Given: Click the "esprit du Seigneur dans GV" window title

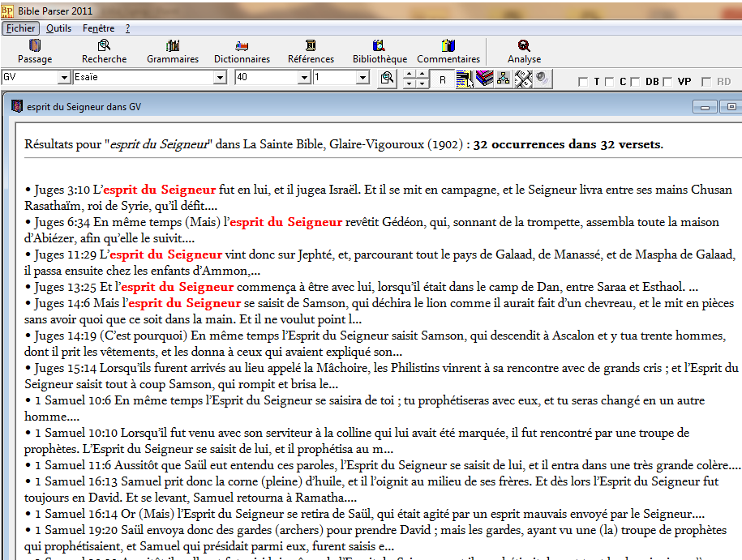Looking at the screenshot, I should [x=84, y=107].
